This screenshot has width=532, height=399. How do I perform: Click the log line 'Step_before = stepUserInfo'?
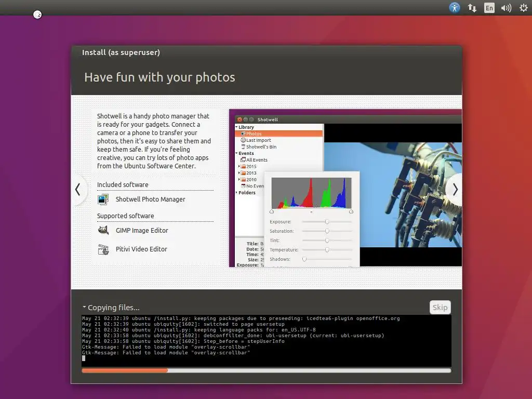click(x=183, y=341)
